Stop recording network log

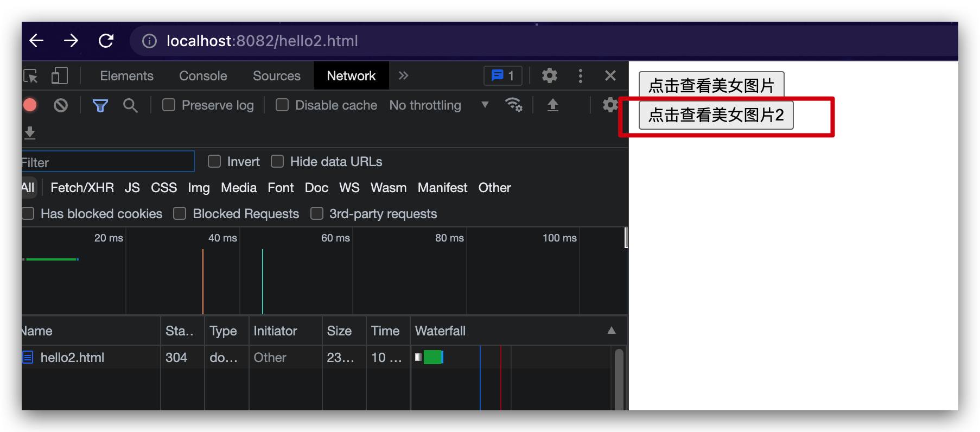pyautogui.click(x=30, y=105)
